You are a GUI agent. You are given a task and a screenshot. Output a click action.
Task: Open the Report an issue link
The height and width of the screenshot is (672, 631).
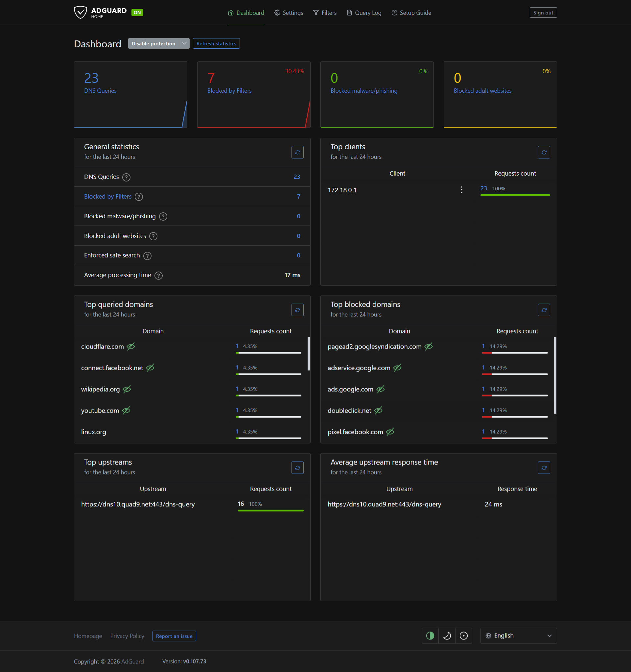coord(174,636)
